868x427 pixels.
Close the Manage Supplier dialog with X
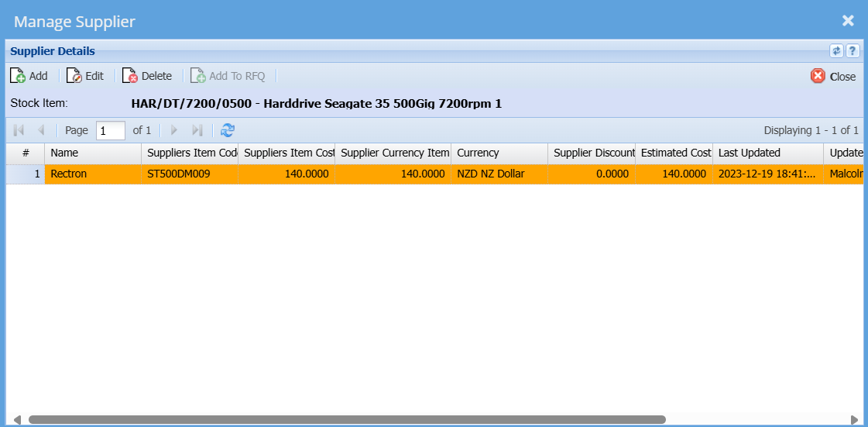coord(848,21)
